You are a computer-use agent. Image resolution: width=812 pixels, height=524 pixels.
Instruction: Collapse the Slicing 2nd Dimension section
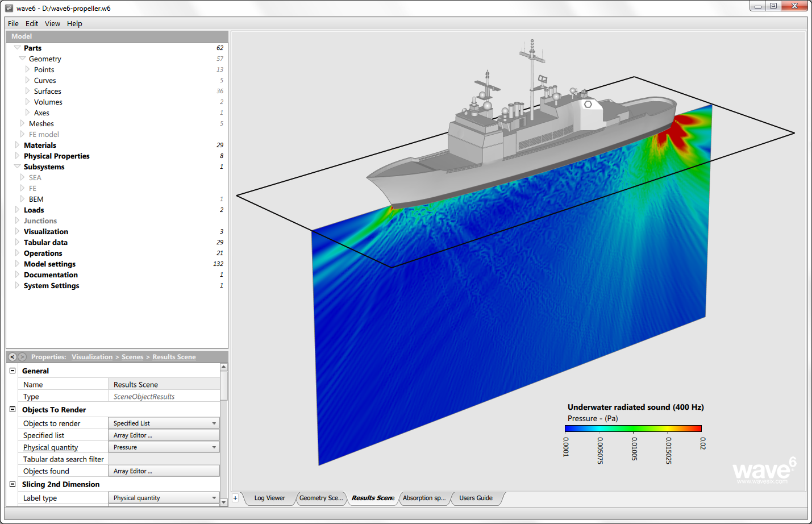click(13, 484)
